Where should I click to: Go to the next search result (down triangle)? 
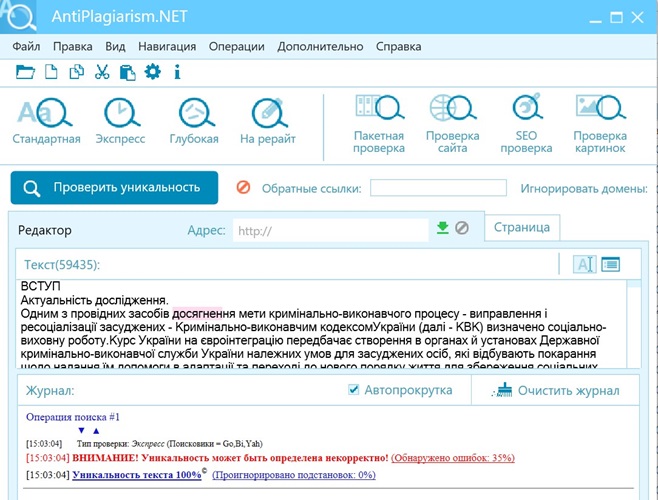click(x=81, y=431)
